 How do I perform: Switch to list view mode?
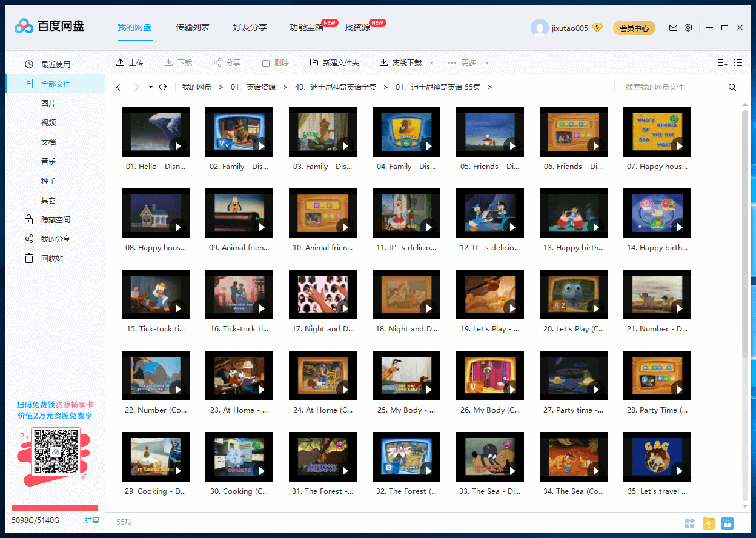coord(738,63)
